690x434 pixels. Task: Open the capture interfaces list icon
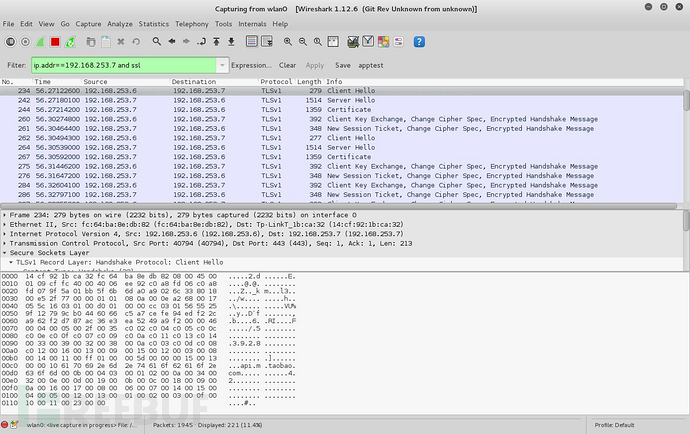(x=10, y=42)
